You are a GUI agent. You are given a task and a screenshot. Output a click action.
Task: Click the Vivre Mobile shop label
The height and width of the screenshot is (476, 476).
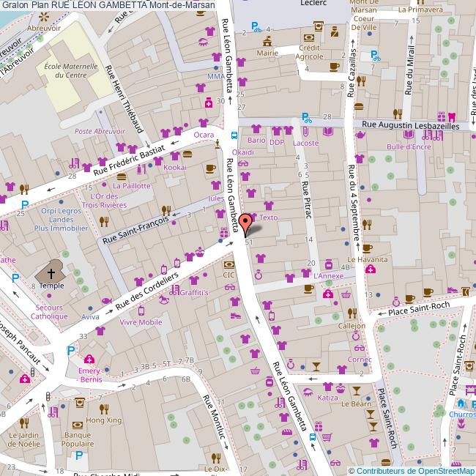tap(141, 321)
